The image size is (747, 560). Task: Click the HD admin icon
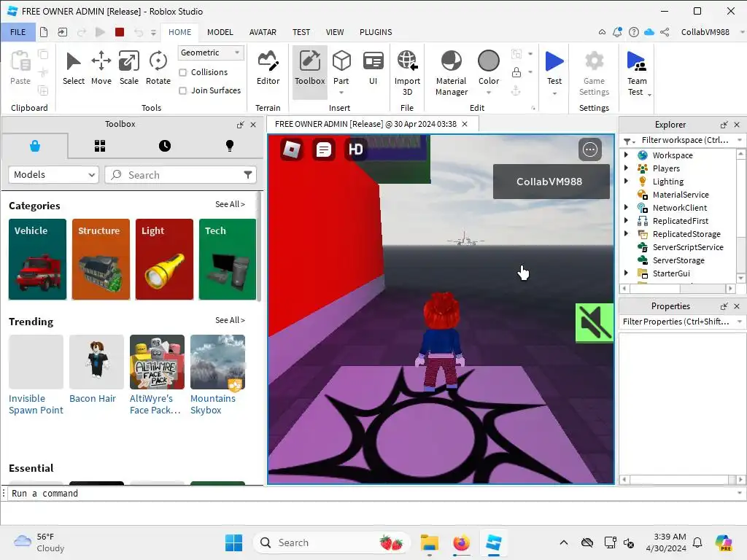(x=355, y=149)
